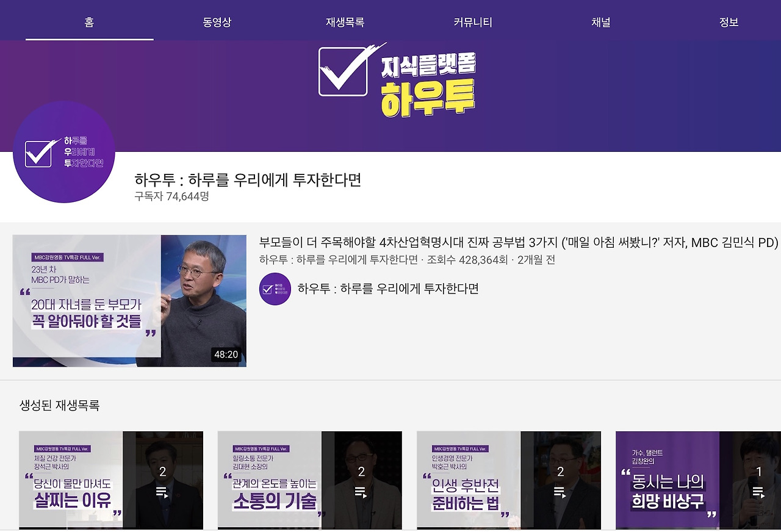Click the small channel icon beside featured video
The height and width of the screenshot is (532, 781).
coord(275,289)
